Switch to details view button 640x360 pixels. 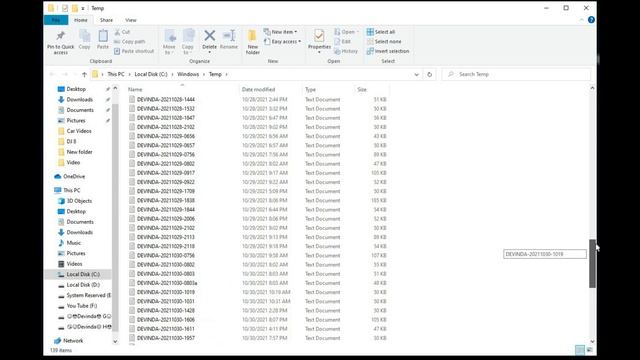580,350
